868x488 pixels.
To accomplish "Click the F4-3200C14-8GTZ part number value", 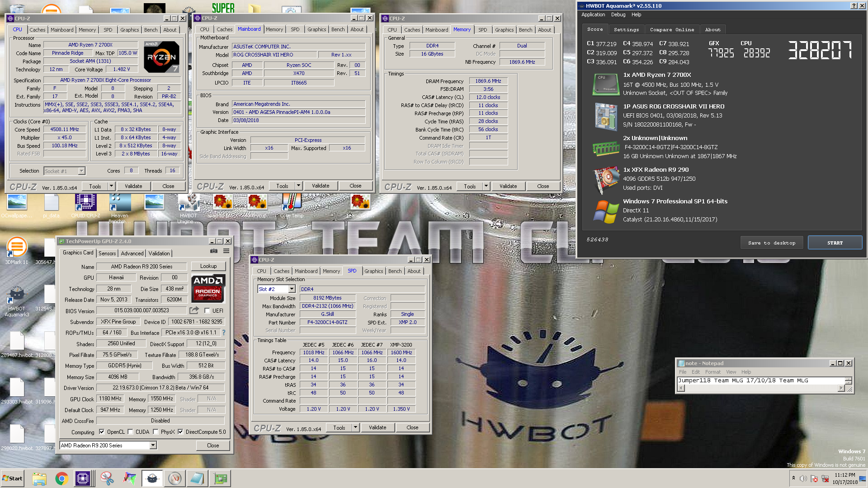I will click(327, 323).
